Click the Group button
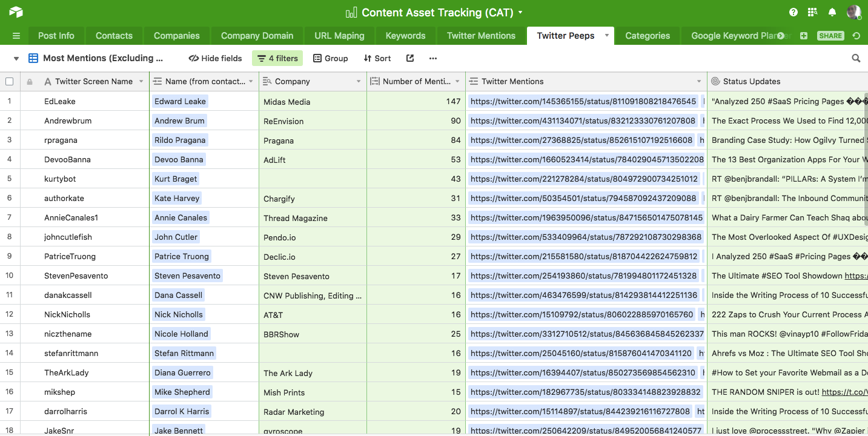 click(330, 58)
